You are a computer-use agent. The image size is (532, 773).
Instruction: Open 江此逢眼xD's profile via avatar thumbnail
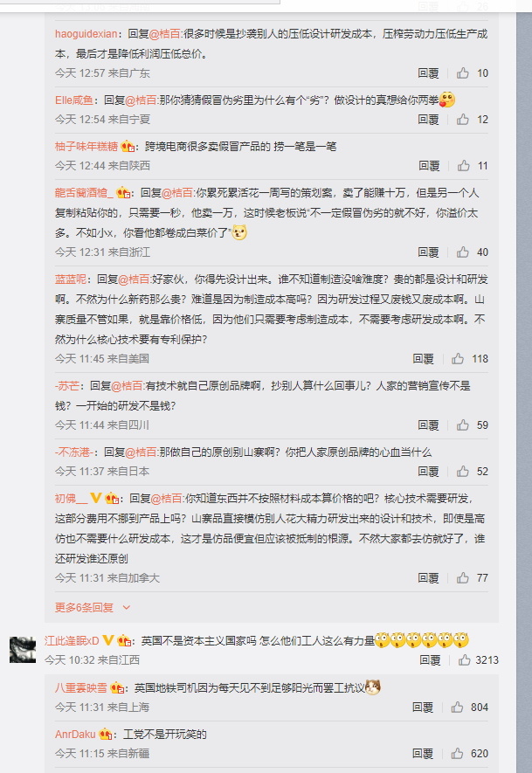(23, 650)
